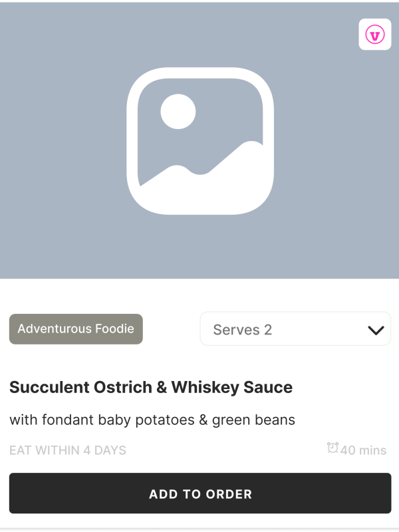Tap the sun circle in placeholder image
Viewport: 399px width, 532px height.
(178, 111)
